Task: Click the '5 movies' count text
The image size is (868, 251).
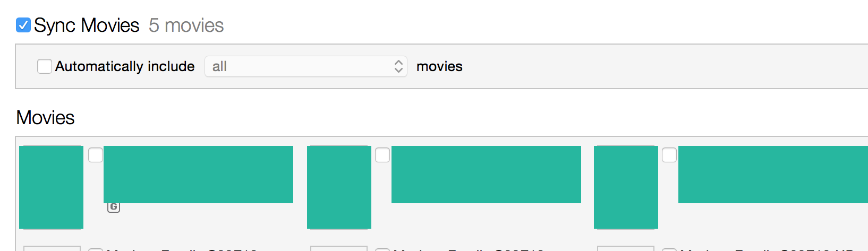Action: coord(186,25)
